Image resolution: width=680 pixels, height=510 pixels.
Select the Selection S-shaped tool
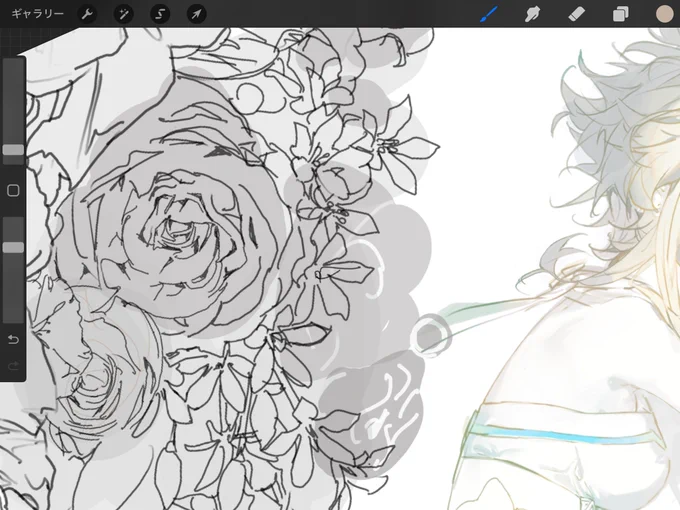coord(160,14)
